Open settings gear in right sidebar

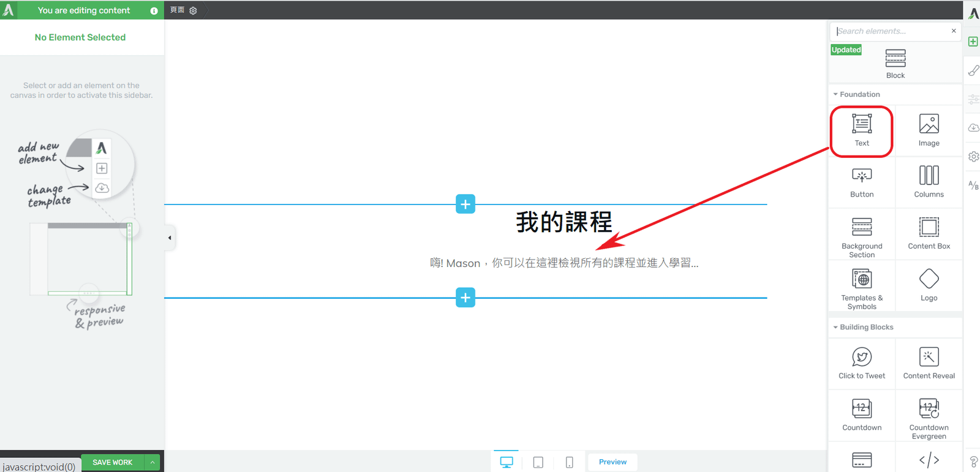click(x=973, y=157)
